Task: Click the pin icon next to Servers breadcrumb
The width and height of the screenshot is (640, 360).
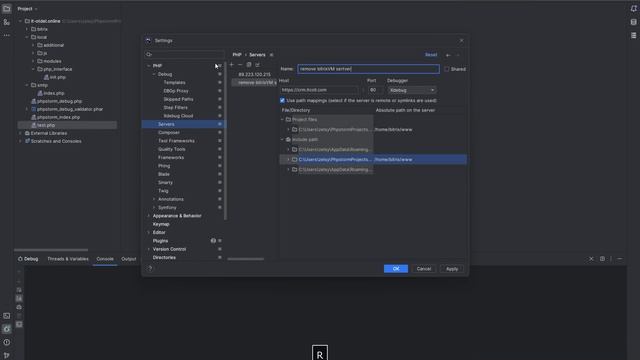Action: pos(271,55)
